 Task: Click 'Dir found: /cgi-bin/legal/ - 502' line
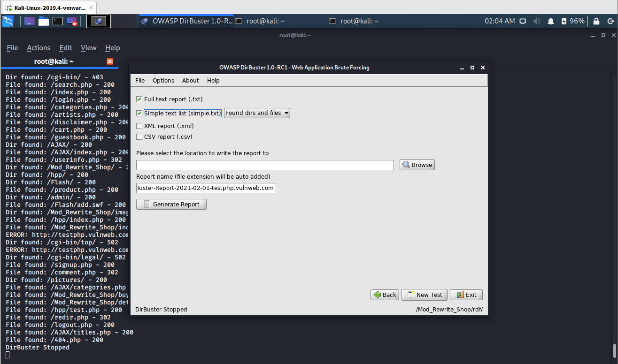pos(66,258)
